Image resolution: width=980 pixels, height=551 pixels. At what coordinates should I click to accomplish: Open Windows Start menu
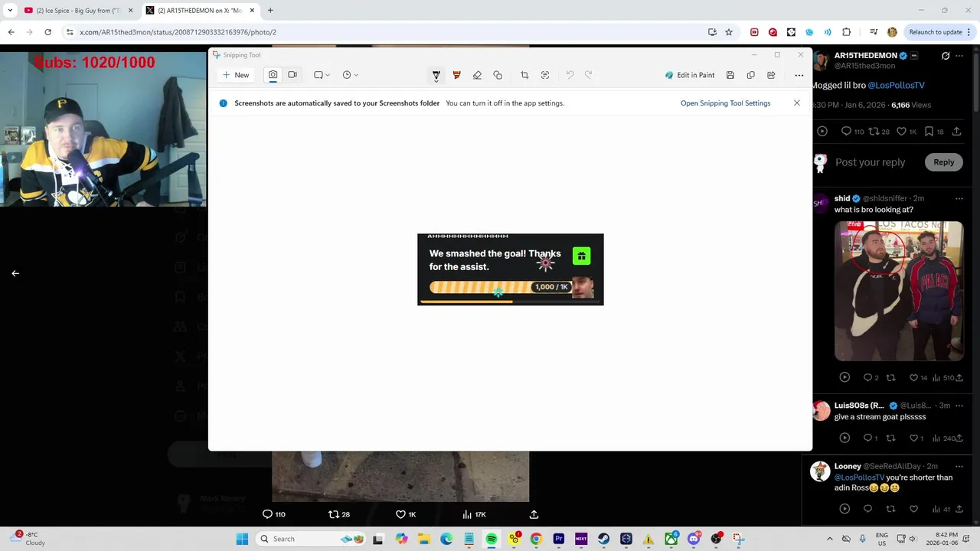coord(242,539)
